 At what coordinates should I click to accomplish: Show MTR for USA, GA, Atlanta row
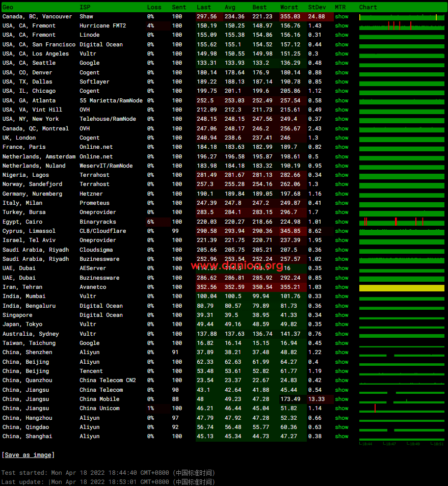pos(341,100)
